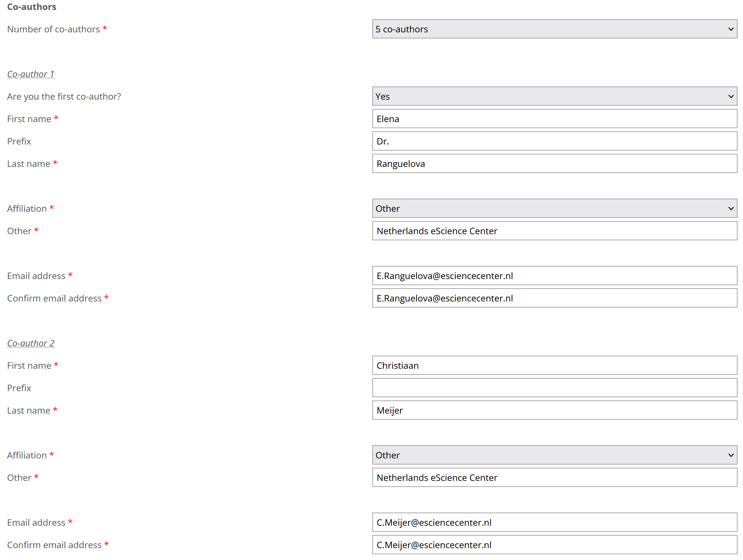The height and width of the screenshot is (560, 743).
Task: Select the "Other" text field for Co-author 2
Action: coord(554,478)
